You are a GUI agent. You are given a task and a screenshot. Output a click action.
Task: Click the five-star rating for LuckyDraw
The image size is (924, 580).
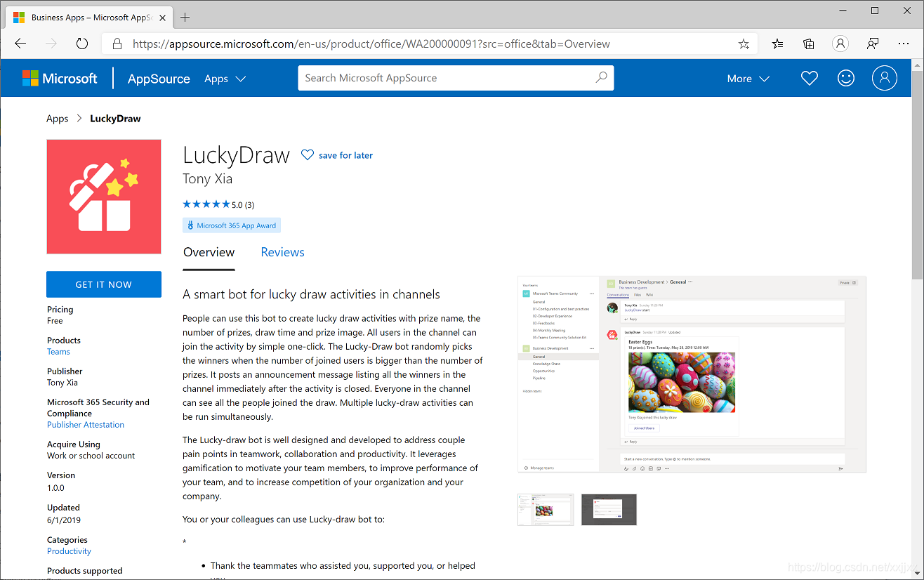tap(206, 204)
